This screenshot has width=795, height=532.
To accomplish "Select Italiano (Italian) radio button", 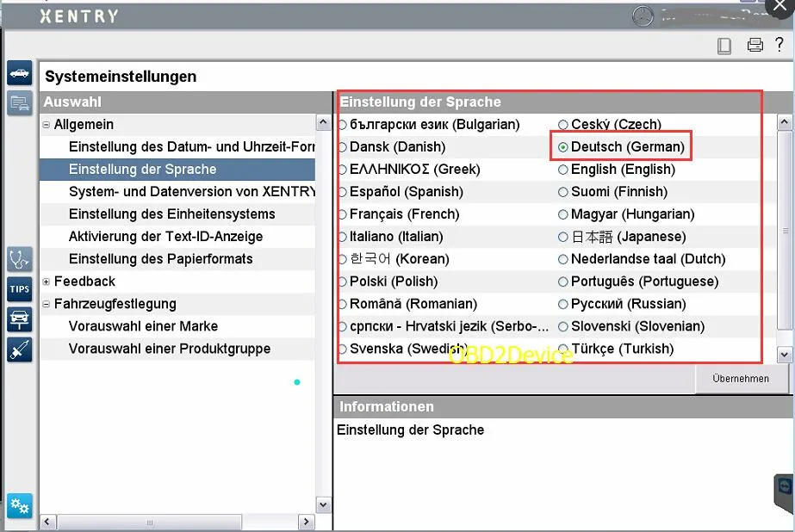I will [x=343, y=237].
